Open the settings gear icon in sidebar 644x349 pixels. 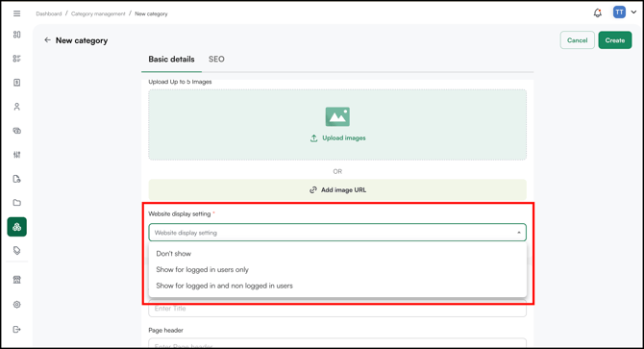pos(17,305)
